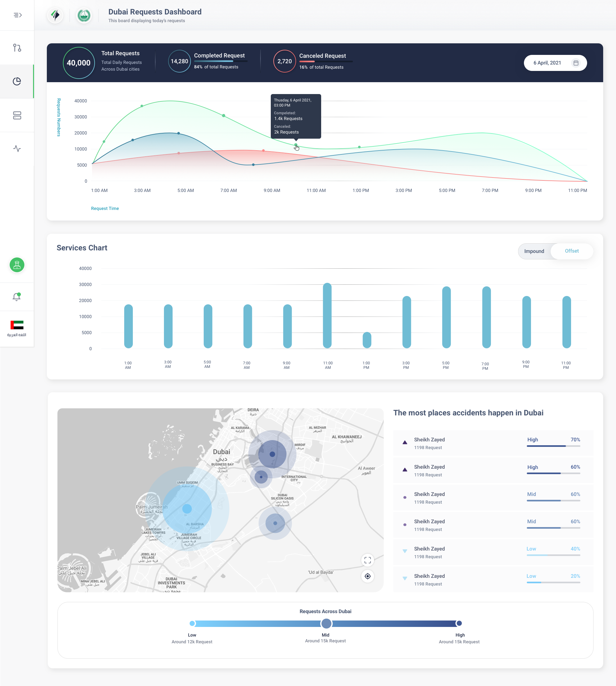Click down triangle icon in 20% row

pyautogui.click(x=405, y=579)
